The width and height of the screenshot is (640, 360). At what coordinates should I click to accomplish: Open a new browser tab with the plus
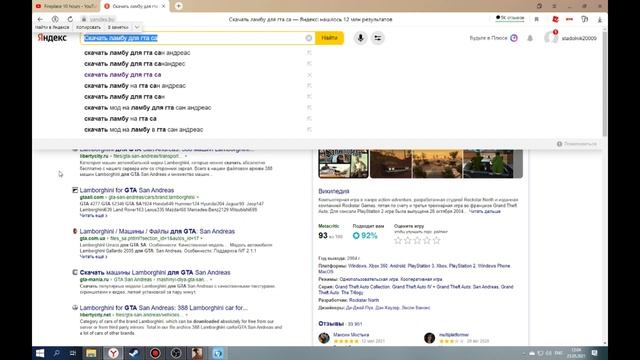click(178, 6)
